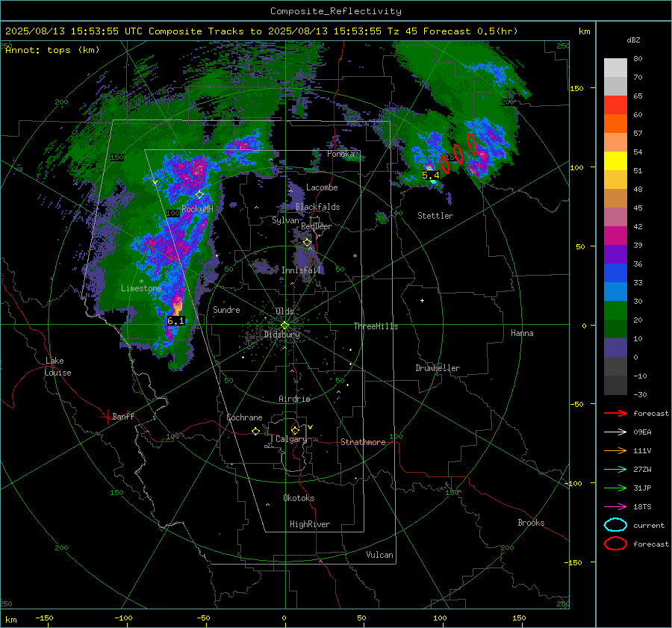The width and height of the screenshot is (672, 628).
Task: Click the Ponoka label on the map
Action: [x=340, y=154]
